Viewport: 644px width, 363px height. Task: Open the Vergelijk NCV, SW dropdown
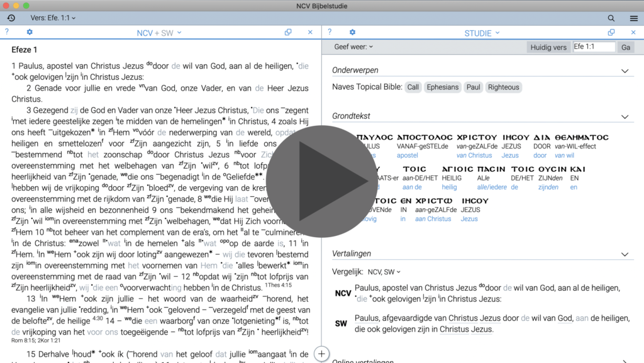(x=384, y=272)
